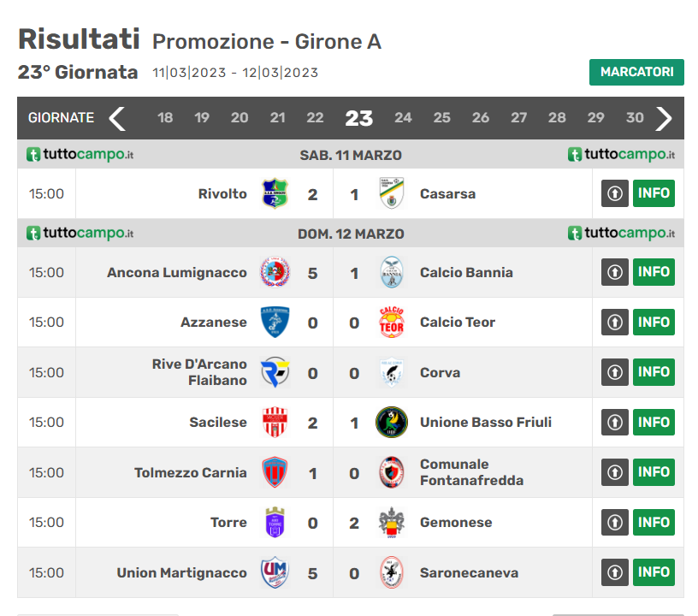698x616 pixels.
Task: Click the Union Martignacco team logo
Action: (275, 573)
